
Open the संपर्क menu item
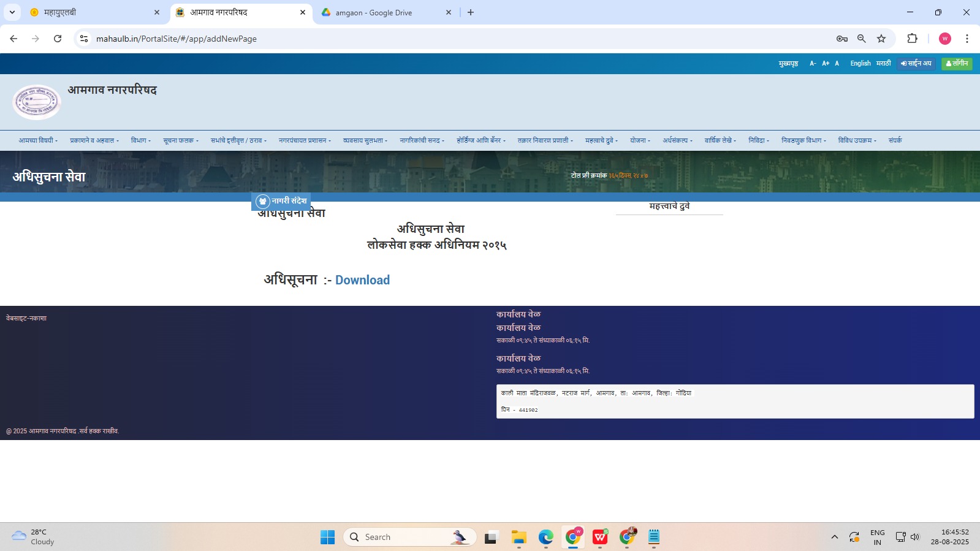895,140
